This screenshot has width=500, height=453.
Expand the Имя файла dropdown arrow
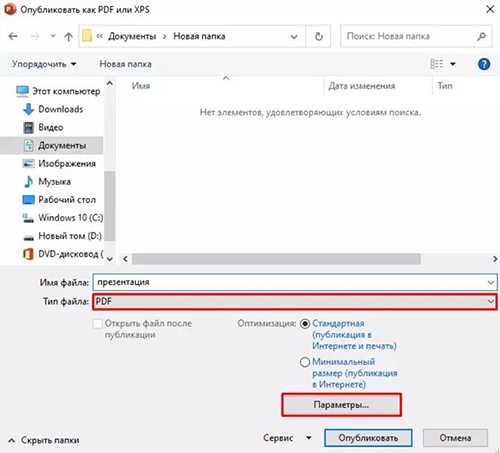491,283
